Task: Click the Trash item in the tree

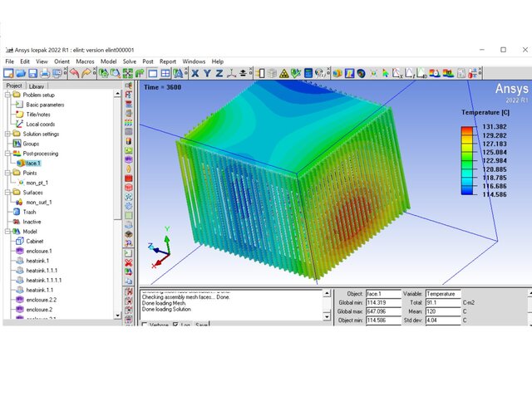Action: pos(29,212)
